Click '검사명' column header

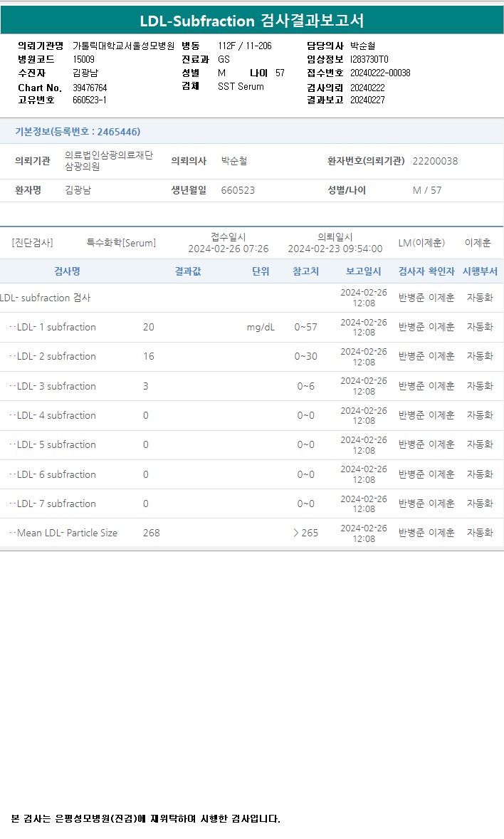pos(68,271)
